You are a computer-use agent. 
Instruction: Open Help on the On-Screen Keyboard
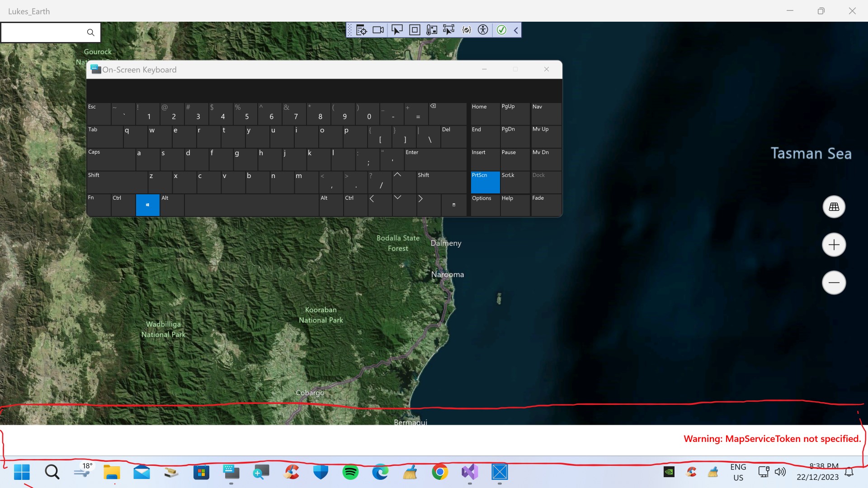pos(514,205)
